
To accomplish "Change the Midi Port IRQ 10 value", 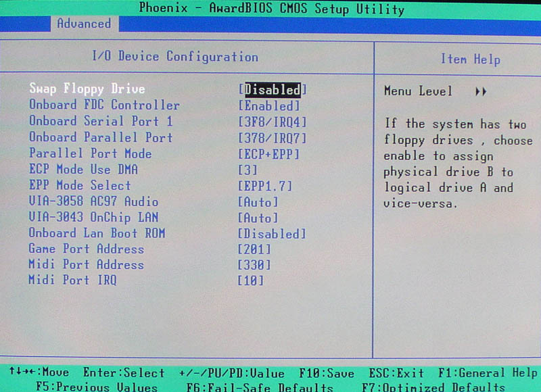I will 251,280.
